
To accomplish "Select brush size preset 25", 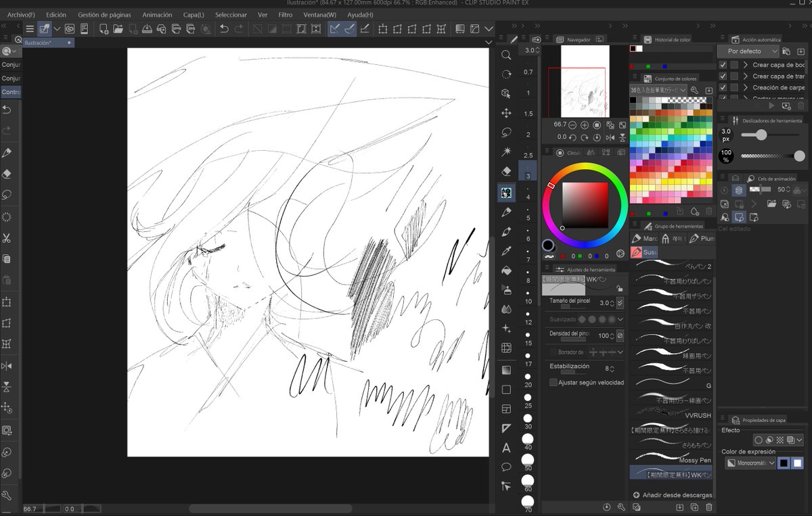I will click(528, 400).
